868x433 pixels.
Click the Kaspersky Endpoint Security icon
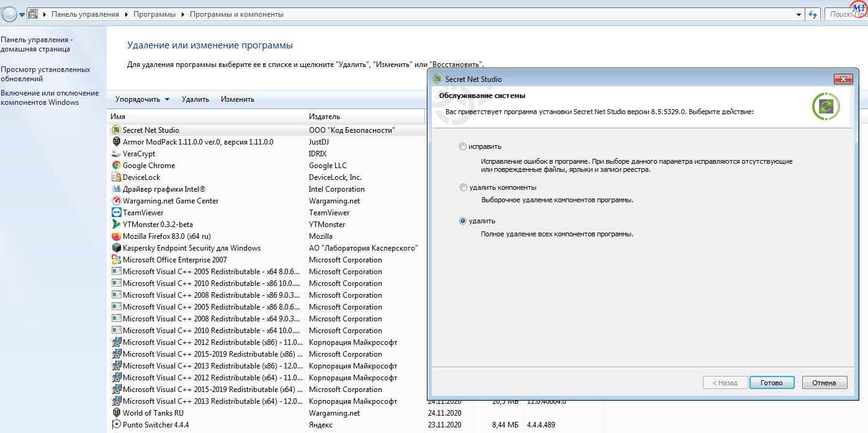pos(116,248)
